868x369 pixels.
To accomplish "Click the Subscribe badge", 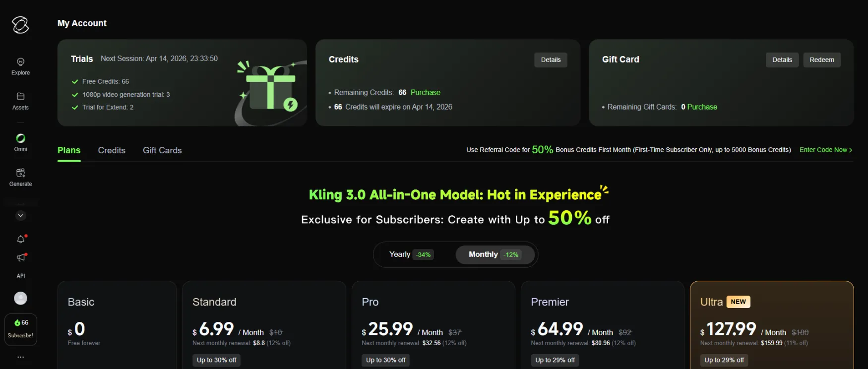I will tap(20, 329).
